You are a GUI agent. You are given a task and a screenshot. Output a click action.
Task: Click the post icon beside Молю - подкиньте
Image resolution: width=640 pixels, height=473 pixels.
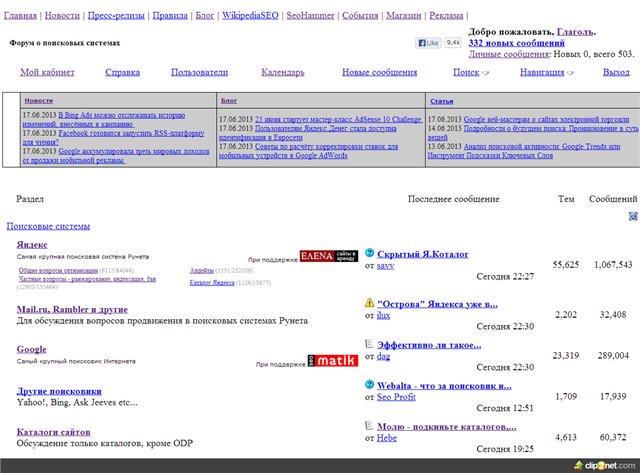click(369, 426)
